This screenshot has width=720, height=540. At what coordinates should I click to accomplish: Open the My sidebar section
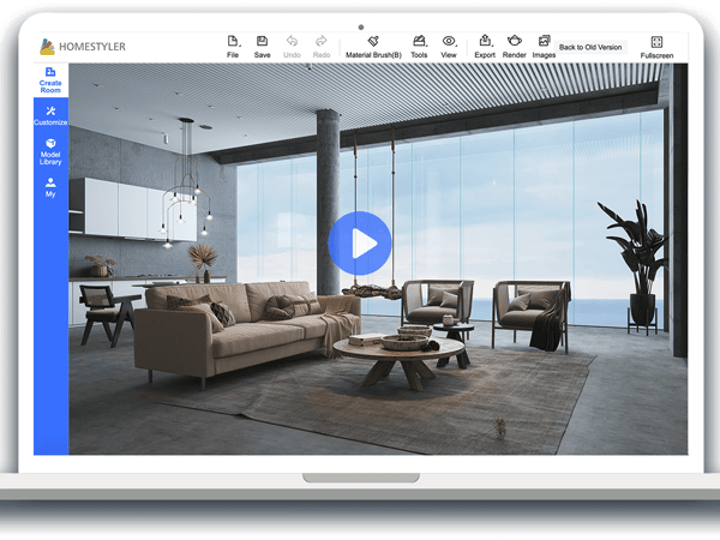point(51,187)
